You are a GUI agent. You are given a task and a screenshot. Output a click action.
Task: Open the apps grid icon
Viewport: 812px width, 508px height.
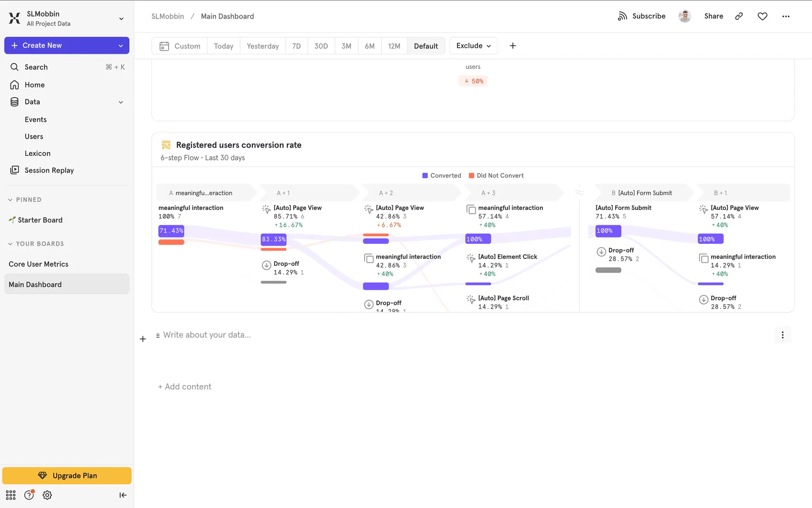(x=11, y=495)
